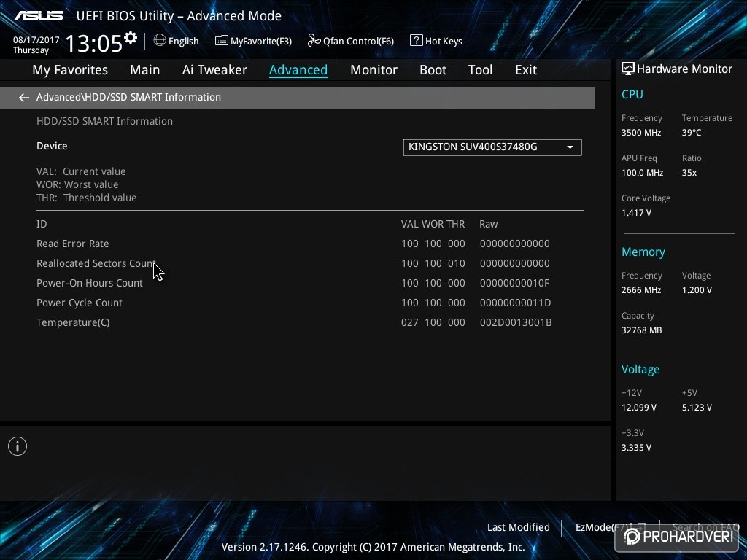Click the Raw column header
This screenshot has height=560, width=747.
point(488,225)
